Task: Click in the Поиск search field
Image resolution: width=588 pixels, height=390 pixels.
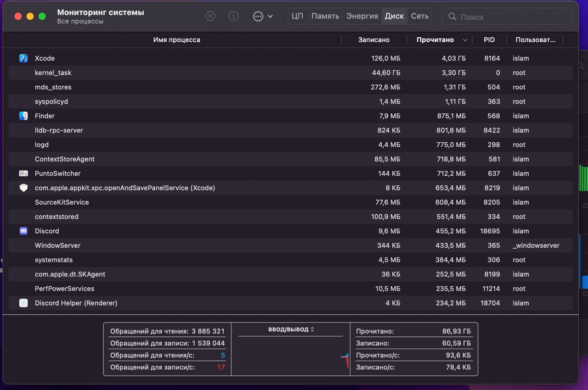Action: click(507, 17)
